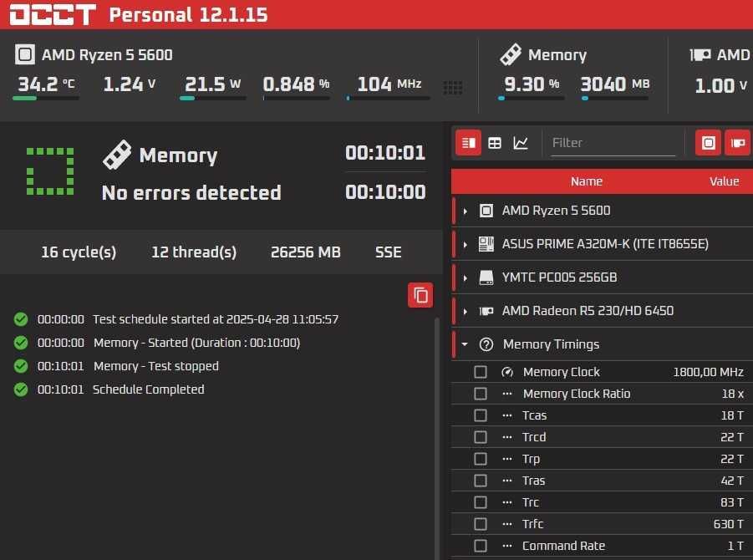This screenshot has height=560, width=753.
Task: Click green check for Schedule Completed entry
Action: (x=21, y=389)
